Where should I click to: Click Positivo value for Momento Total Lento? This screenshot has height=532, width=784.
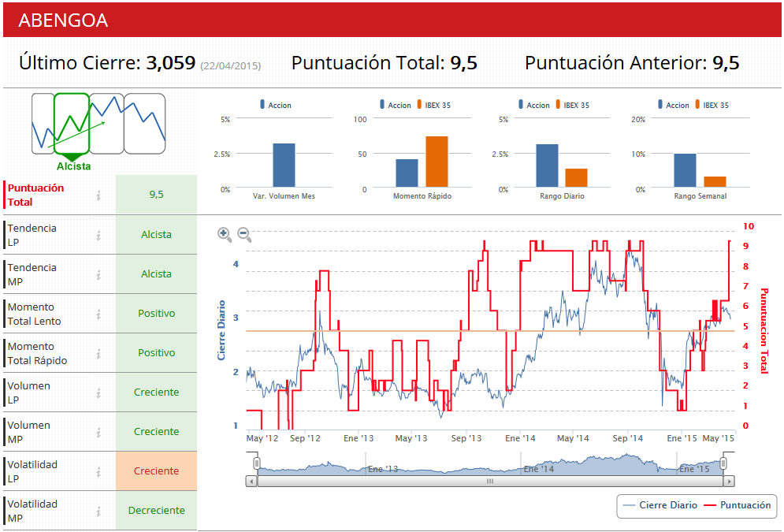click(x=156, y=314)
